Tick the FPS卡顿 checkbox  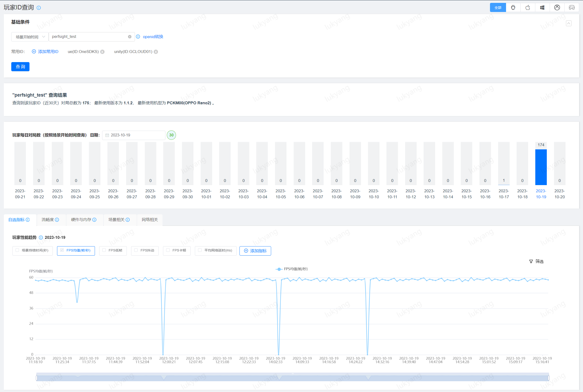(168, 250)
